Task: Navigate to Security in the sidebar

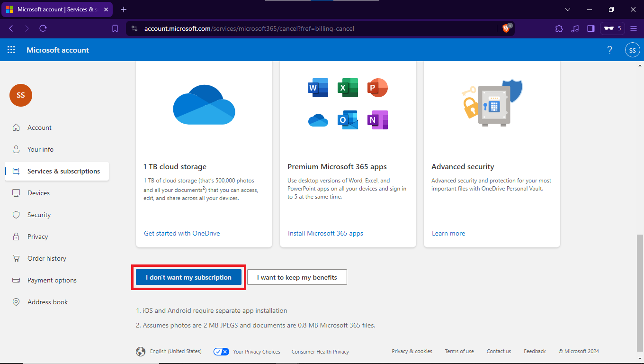Action: pos(39,215)
